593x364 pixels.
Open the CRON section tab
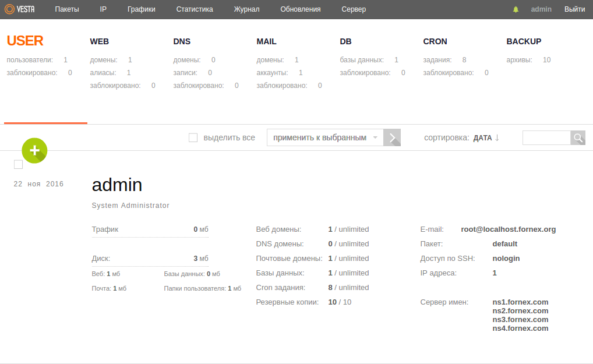point(435,41)
